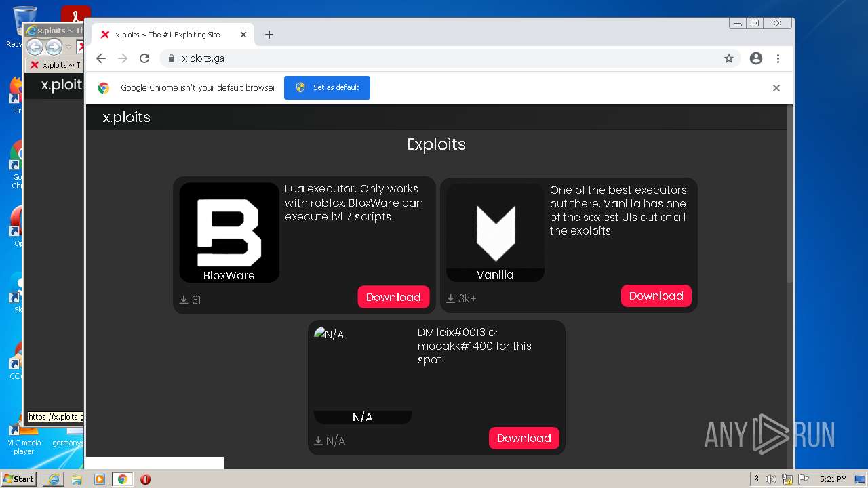Open a new tab with plus button
Viewport: 868px width, 488px height.
[x=269, y=35]
